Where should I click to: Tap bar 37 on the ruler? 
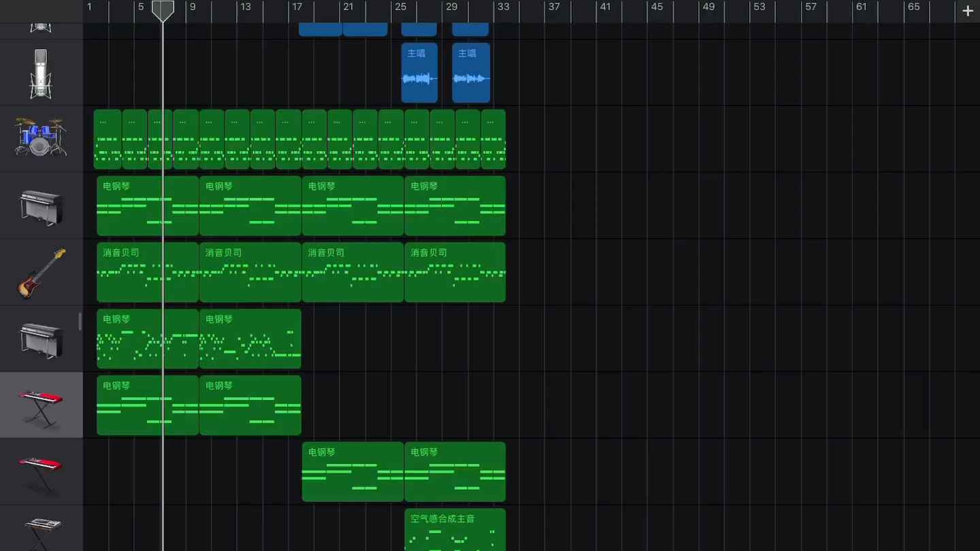pyautogui.click(x=554, y=7)
